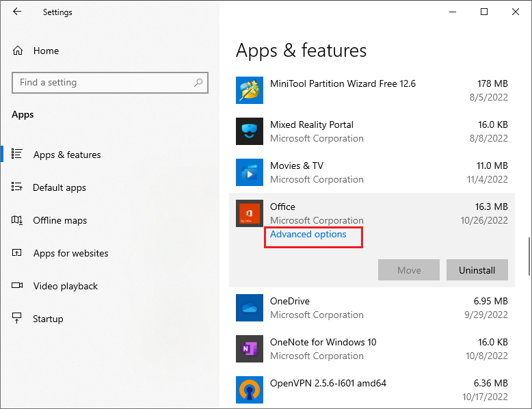Open Default apps section
Viewport: 532px width, 409px height.
pos(59,187)
